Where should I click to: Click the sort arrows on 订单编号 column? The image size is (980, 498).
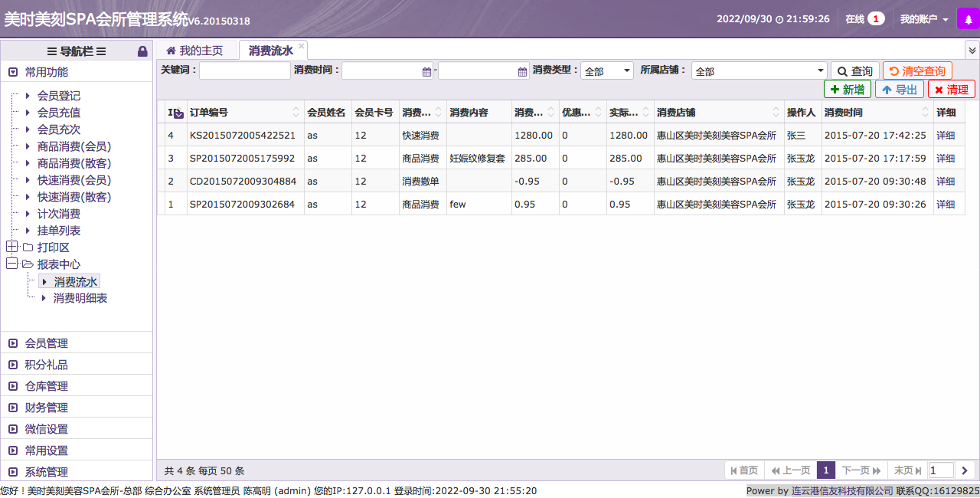coord(296,113)
